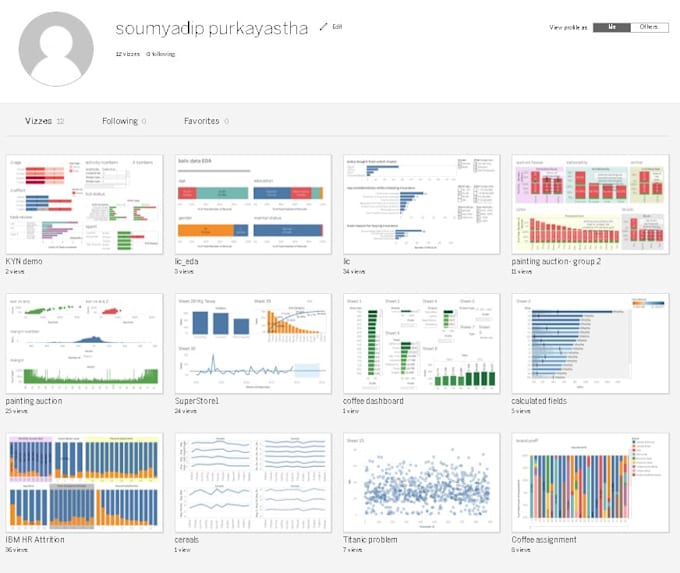Image resolution: width=680 pixels, height=573 pixels.
Task: Click the profile avatar picture
Action: pyautogui.click(x=56, y=49)
